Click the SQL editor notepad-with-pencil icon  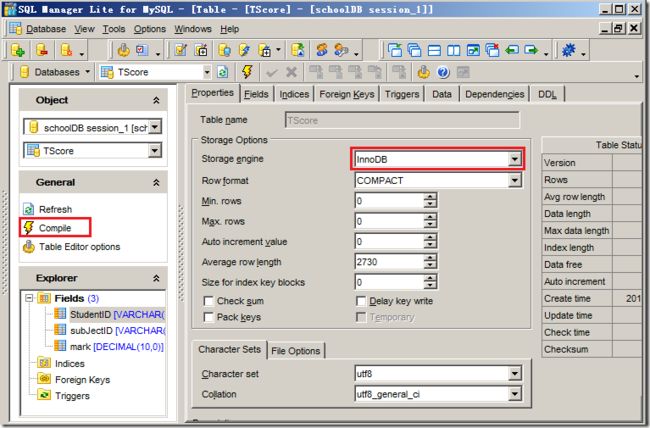181,50
